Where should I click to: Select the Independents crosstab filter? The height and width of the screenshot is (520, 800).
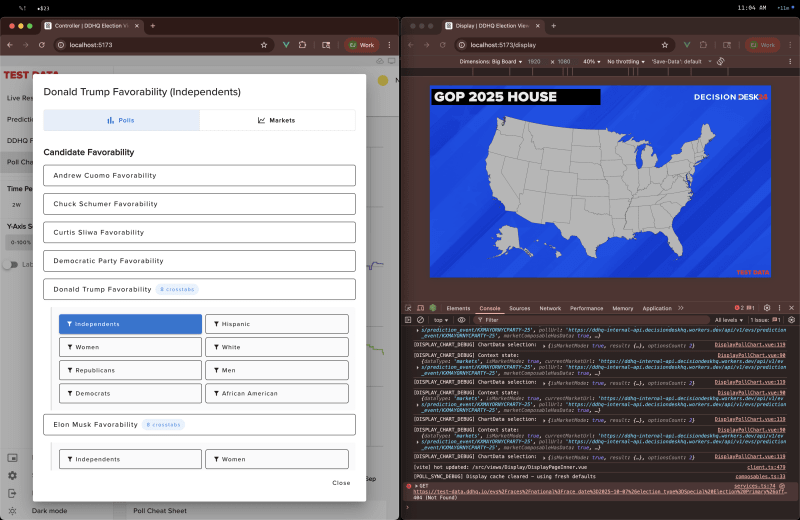click(x=130, y=324)
